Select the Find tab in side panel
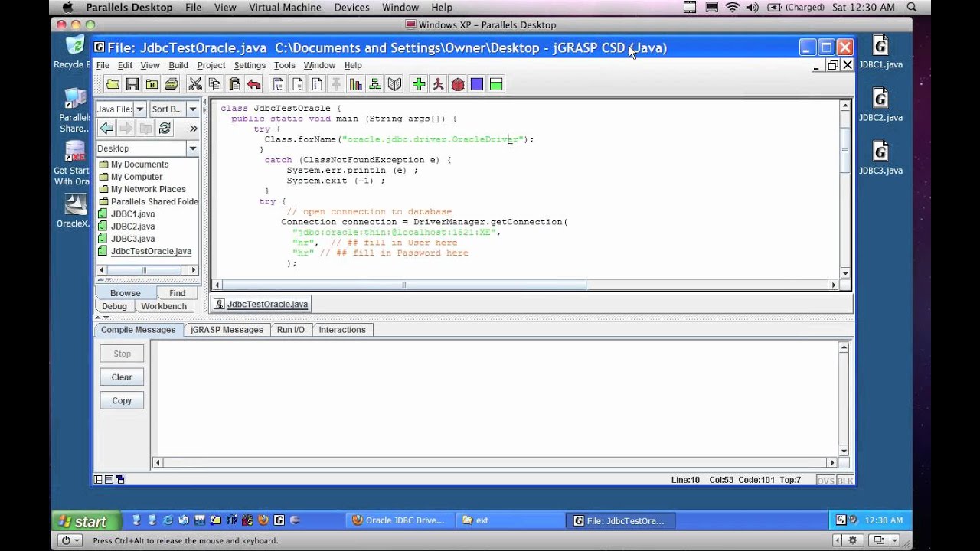Viewport: 980px width, 551px height. (178, 293)
